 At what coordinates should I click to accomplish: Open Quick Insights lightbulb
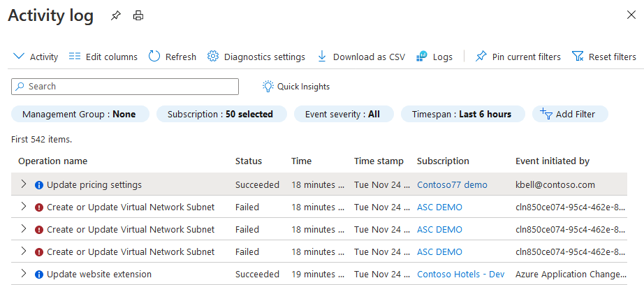(268, 87)
